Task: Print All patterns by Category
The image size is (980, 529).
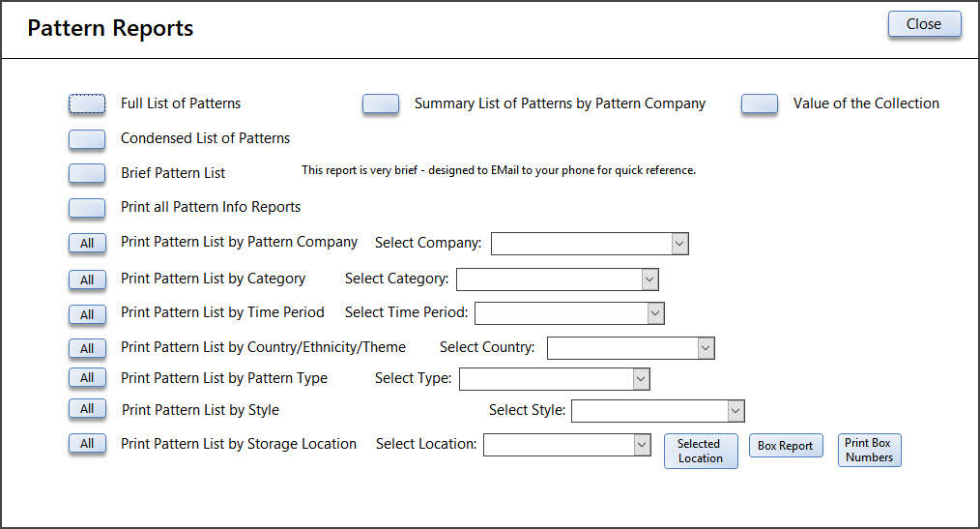Action: coord(87,279)
